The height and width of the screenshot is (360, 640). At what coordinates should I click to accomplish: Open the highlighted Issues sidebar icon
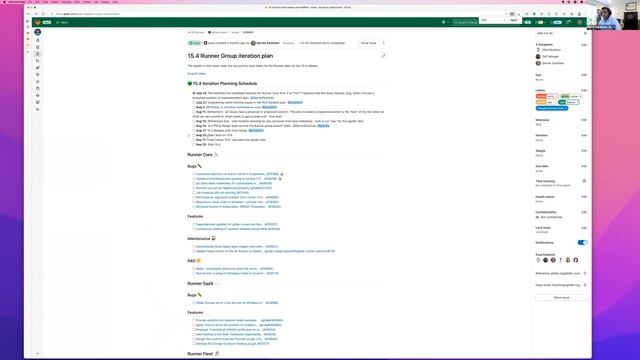(x=38, y=54)
